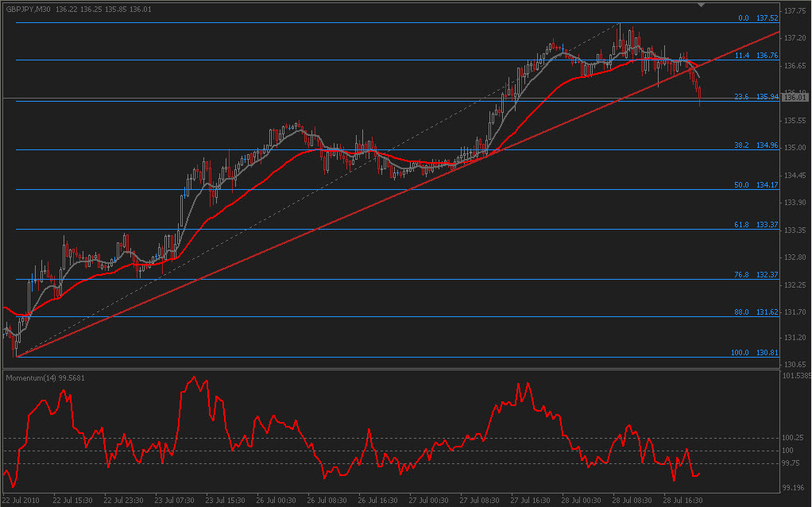Click the 61.8 Fibonacci level label 133.37
Viewport: 812px width, 507px height.
[x=756, y=225]
